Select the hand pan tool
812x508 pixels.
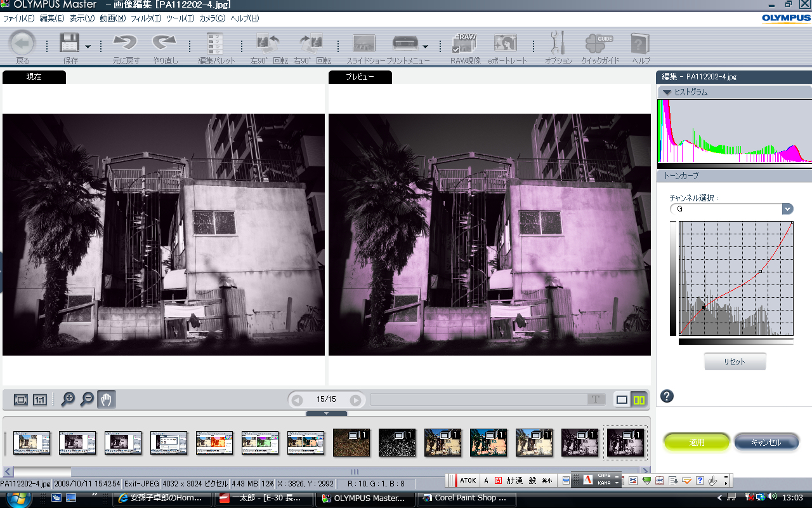click(x=106, y=399)
